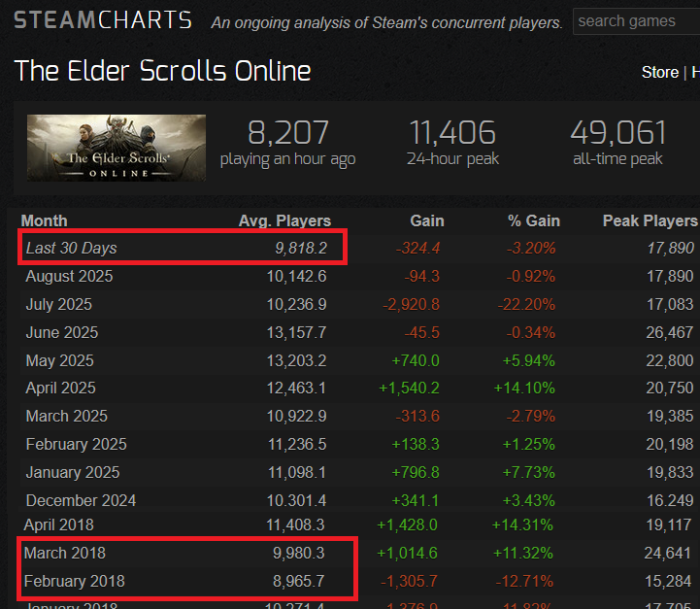This screenshot has width=700, height=609.
Task: Click the Month column header
Action: click(45, 220)
